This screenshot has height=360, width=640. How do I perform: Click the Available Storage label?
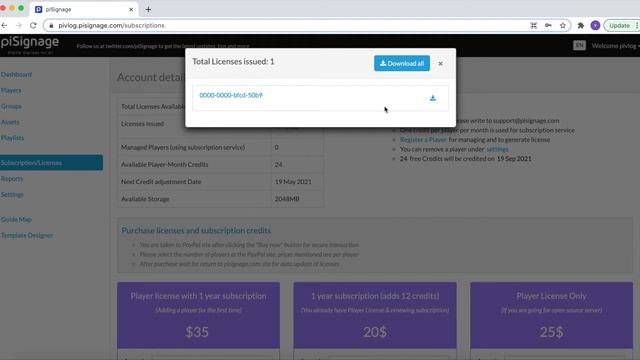[x=145, y=199]
